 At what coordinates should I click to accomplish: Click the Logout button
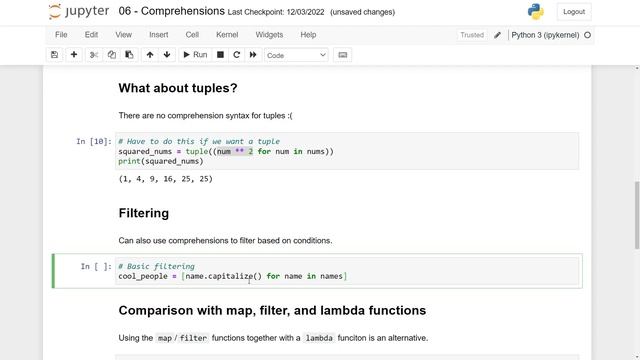pyautogui.click(x=574, y=12)
